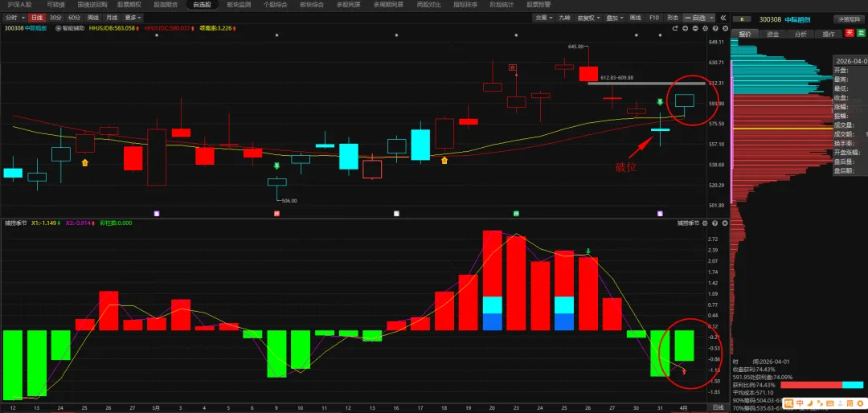Viewport: 868px width, 413px height.
Task: Click the red 买 buy icon
Action: [x=850, y=33]
